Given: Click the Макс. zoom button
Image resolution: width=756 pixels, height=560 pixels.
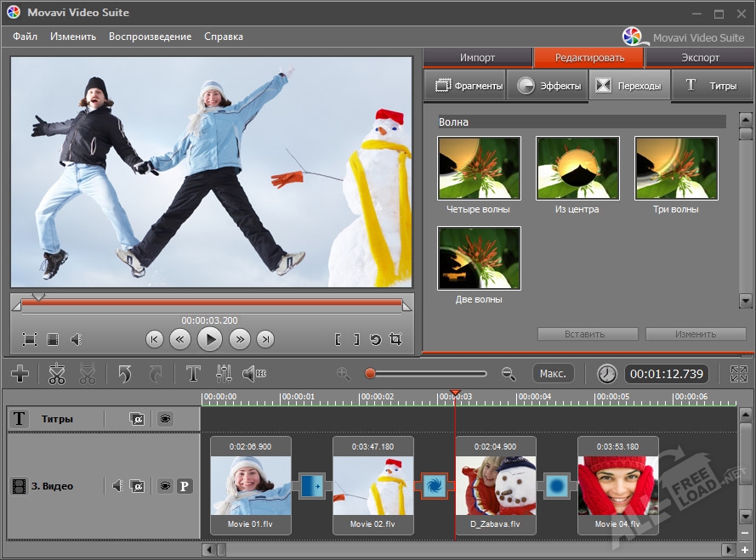Looking at the screenshot, I should (x=554, y=374).
